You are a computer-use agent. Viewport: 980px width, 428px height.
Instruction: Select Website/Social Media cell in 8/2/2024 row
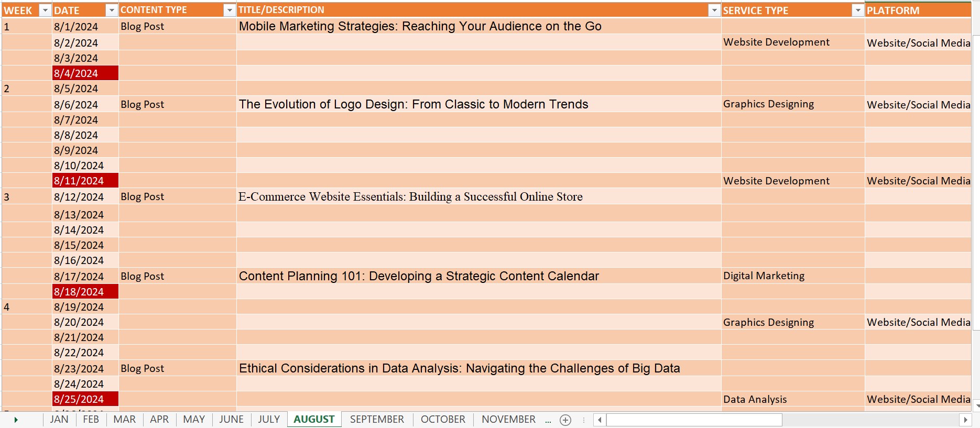coord(918,42)
